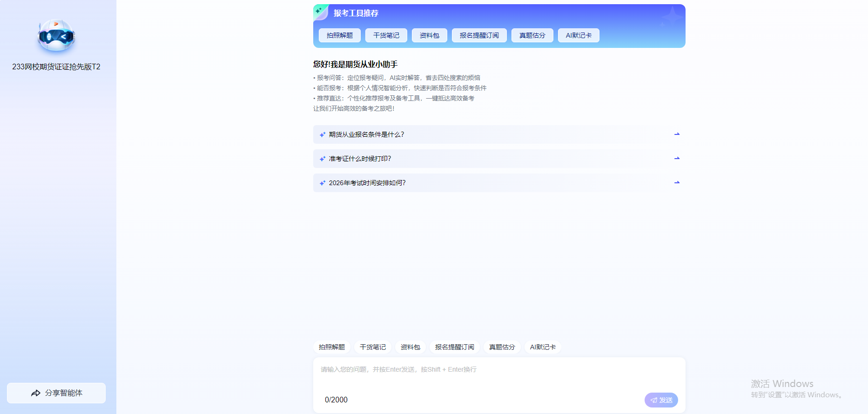The height and width of the screenshot is (414, 868).
Task: Click the sparkle badge on 报考工具推荐 banner
Action: click(x=320, y=12)
